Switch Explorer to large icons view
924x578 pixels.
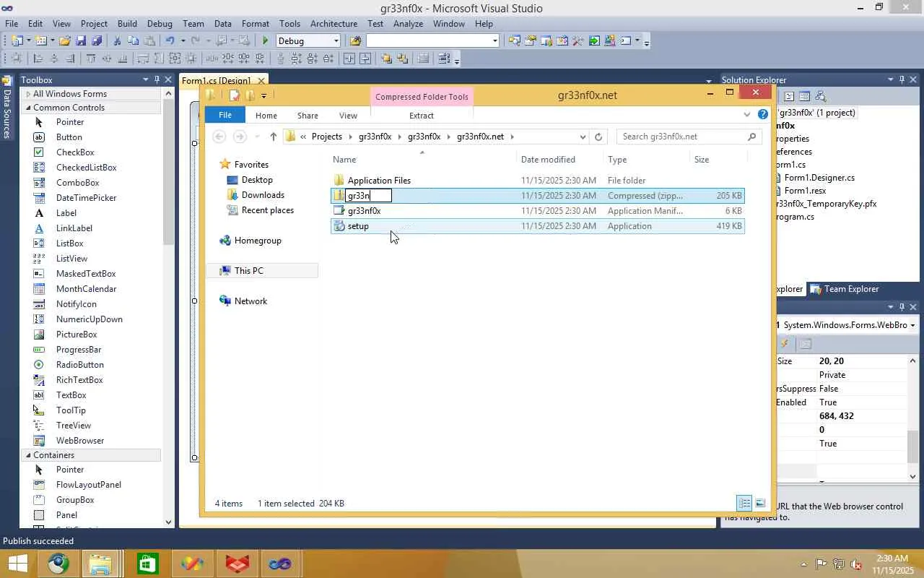pos(760,503)
